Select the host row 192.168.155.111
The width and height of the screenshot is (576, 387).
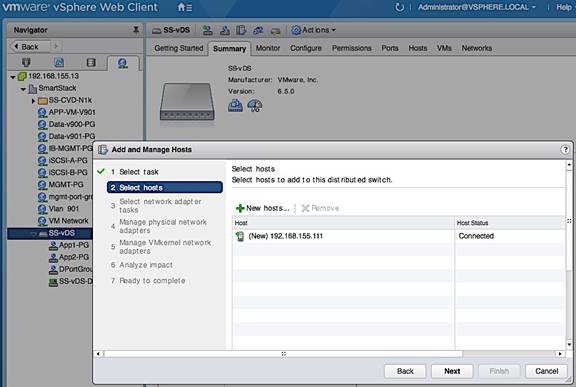click(343, 236)
